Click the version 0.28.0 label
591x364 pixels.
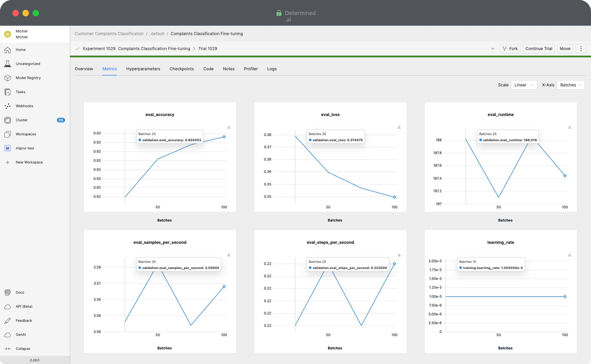(34, 360)
